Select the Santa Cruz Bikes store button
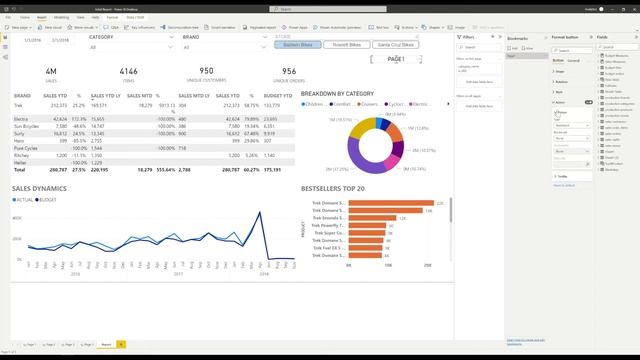 pos(396,44)
